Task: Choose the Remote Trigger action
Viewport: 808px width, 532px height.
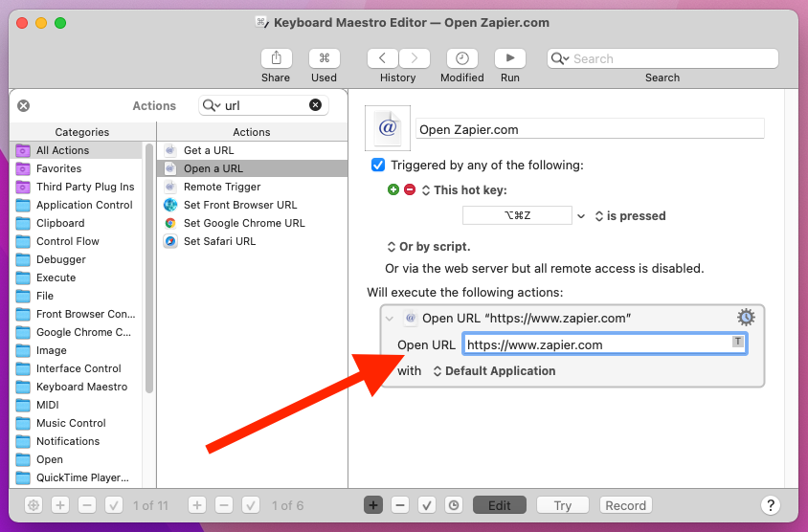Action: [x=252, y=187]
